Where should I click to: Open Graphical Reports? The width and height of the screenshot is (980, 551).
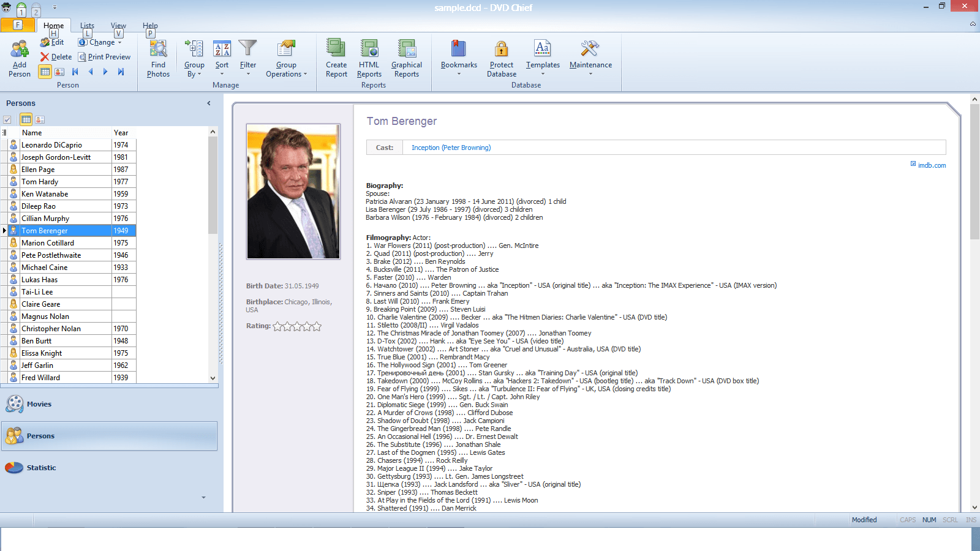click(407, 59)
